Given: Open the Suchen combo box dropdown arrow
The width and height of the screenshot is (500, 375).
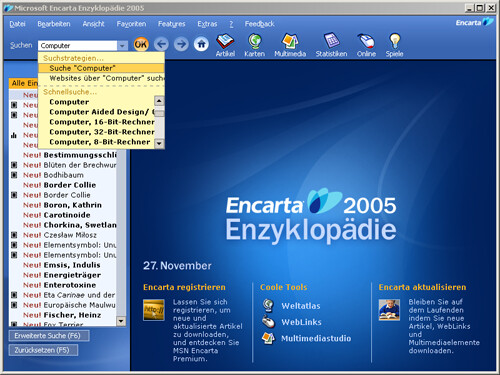Looking at the screenshot, I should 122,45.
